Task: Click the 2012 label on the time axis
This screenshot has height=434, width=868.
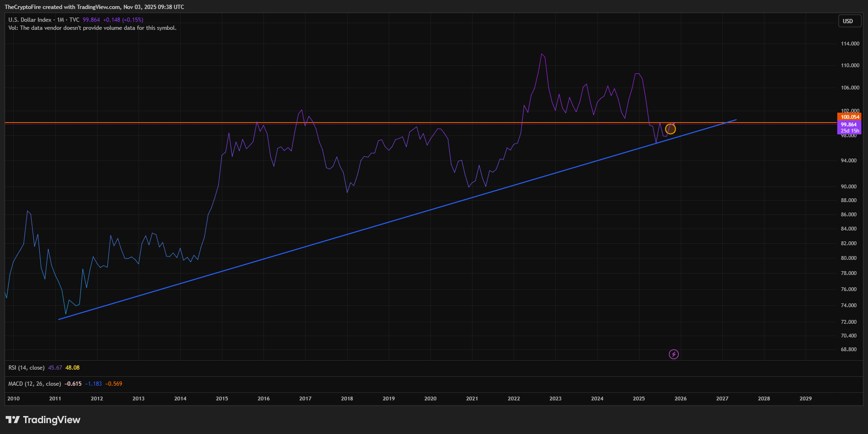Action: pos(97,399)
